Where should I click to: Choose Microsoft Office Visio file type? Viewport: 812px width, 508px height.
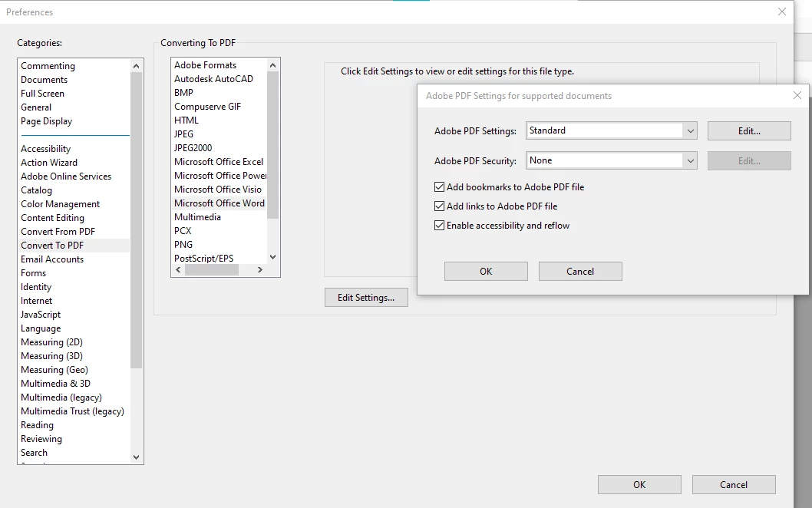coord(217,190)
